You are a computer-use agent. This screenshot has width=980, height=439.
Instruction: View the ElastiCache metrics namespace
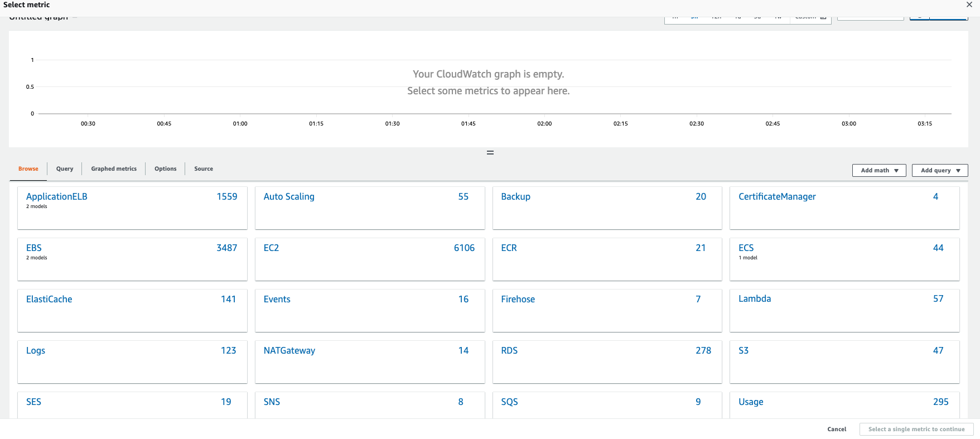[49, 299]
